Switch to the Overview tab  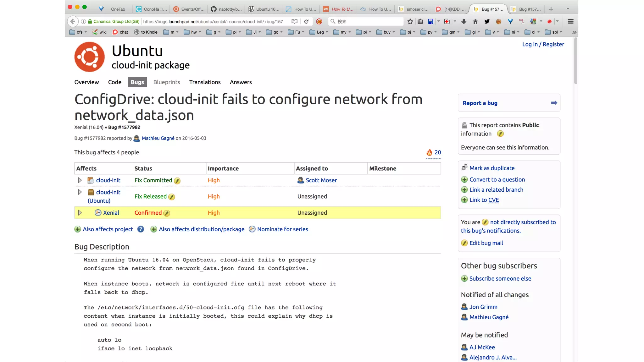coord(86,82)
